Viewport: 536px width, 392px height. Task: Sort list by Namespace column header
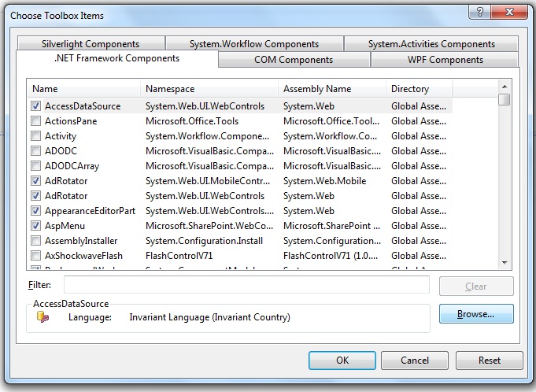pyautogui.click(x=209, y=89)
